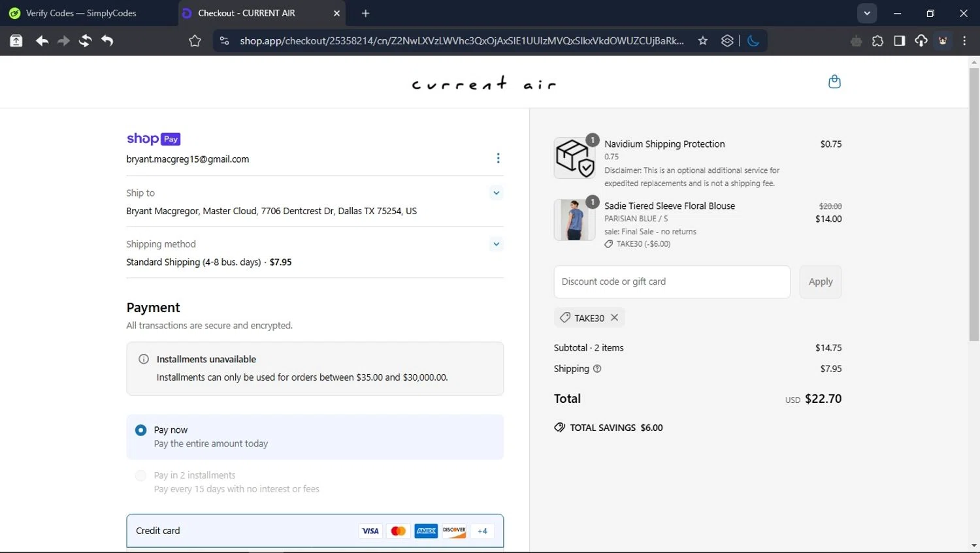Click the undo arrow in browser toolbar
The height and width of the screenshot is (553, 980).
[x=107, y=41]
